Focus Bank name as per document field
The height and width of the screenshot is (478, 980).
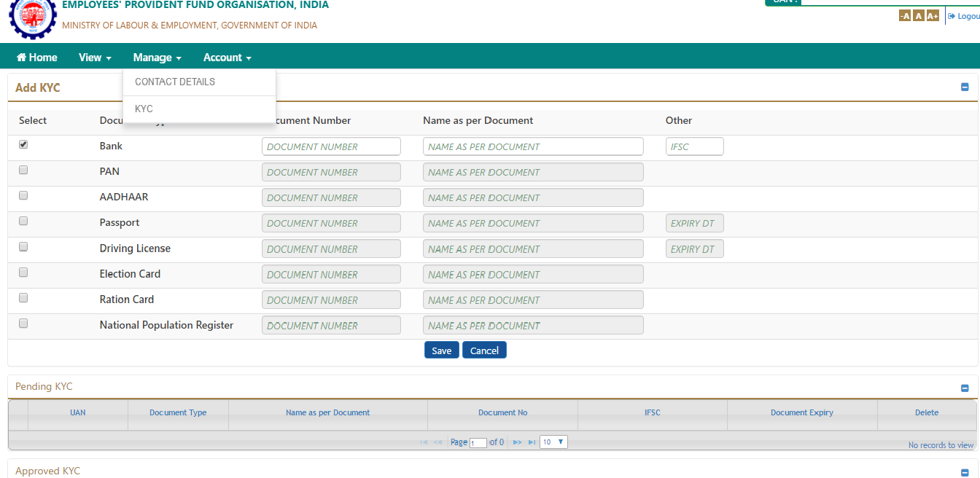click(533, 146)
